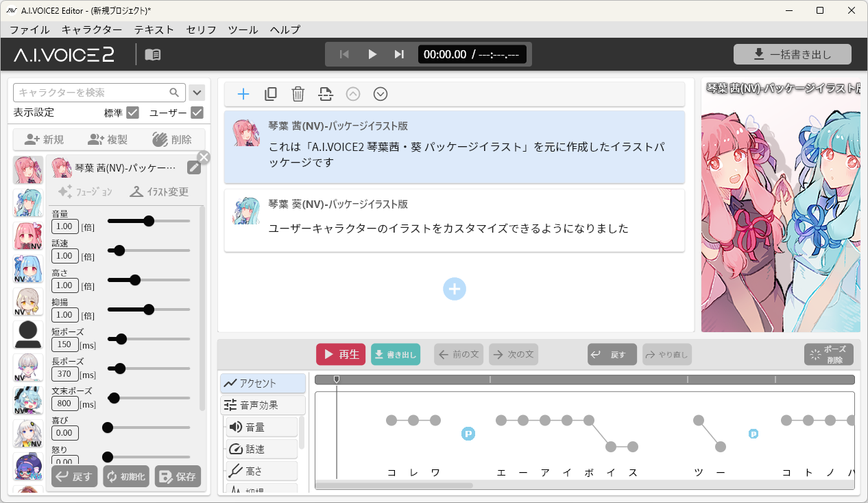Click large circular plus to add line

[x=455, y=289]
